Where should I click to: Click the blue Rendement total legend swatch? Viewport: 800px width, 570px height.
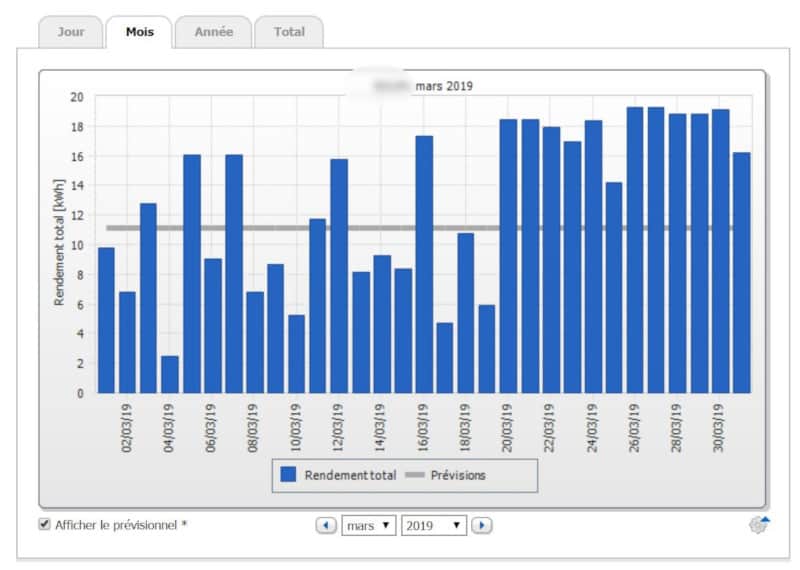(289, 475)
